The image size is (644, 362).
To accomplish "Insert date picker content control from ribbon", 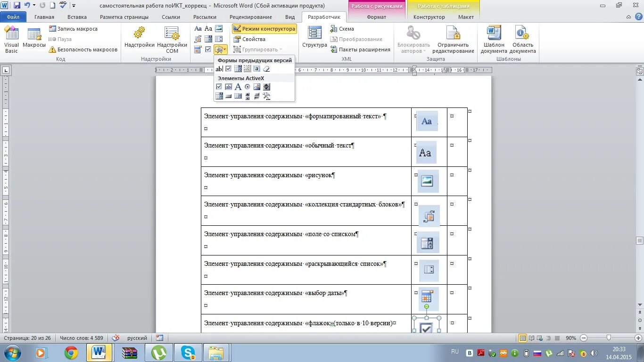I will [x=198, y=49].
